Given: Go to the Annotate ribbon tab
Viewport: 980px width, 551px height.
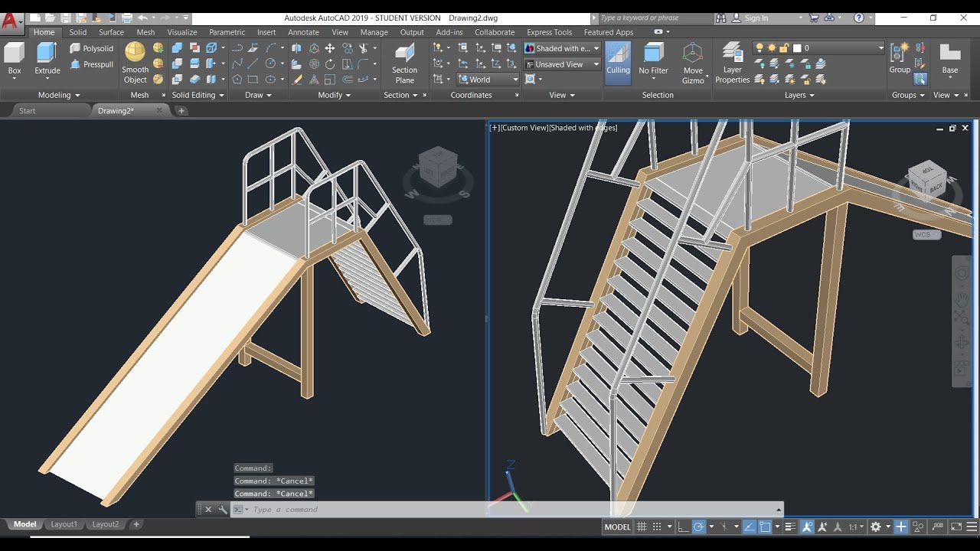Looking at the screenshot, I should [303, 32].
